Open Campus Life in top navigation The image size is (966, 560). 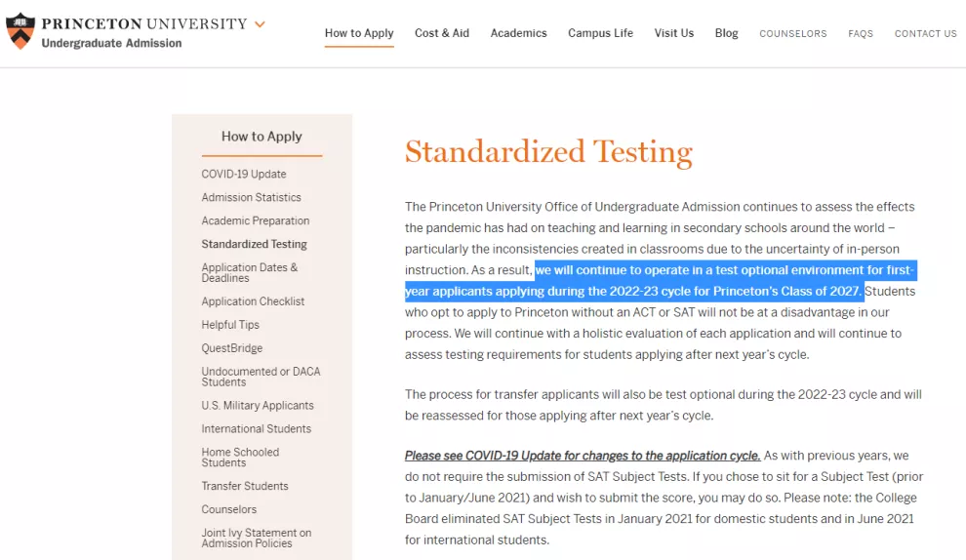click(600, 33)
